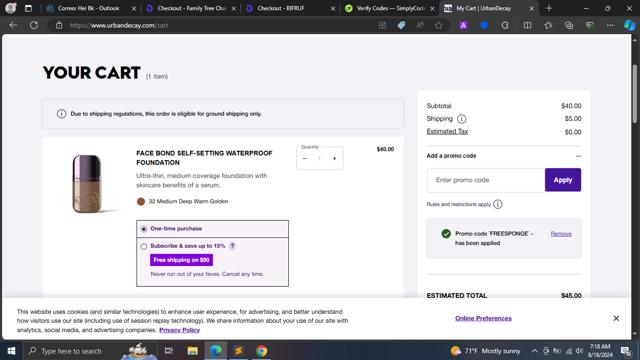Screen dimensions: 640x360
Task: Open Online Preferences cookie link
Action: coord(483,318)
